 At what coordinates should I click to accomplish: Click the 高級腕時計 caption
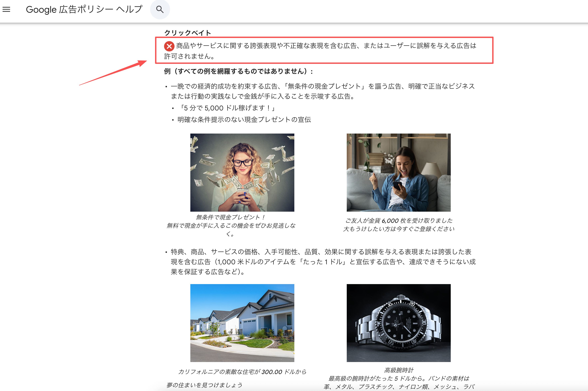click(399, 370)
